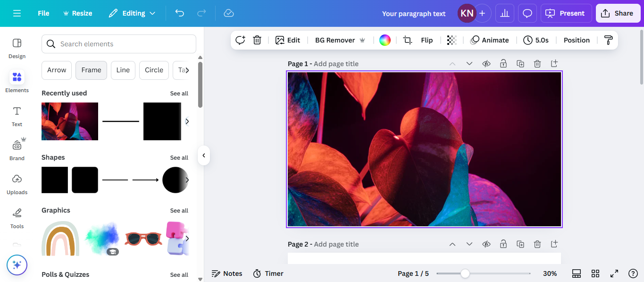Select the Crop tool in the toolbar

coord(407,40)
